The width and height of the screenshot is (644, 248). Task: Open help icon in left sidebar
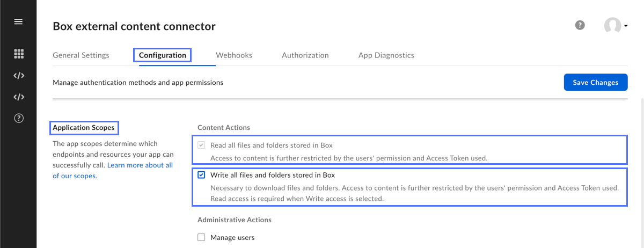click(x=19, y=119)
